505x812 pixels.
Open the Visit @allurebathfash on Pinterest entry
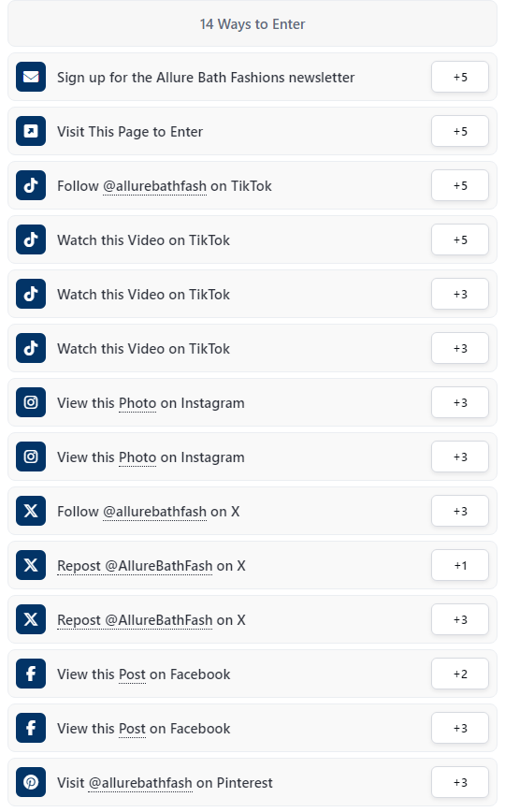click(252, 782)
